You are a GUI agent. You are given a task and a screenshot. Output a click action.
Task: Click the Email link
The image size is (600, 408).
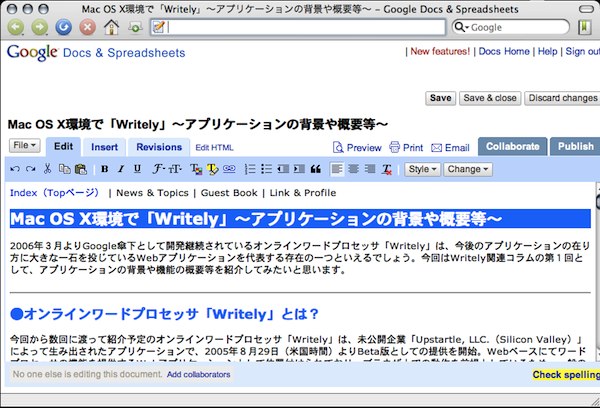point(450,148)
